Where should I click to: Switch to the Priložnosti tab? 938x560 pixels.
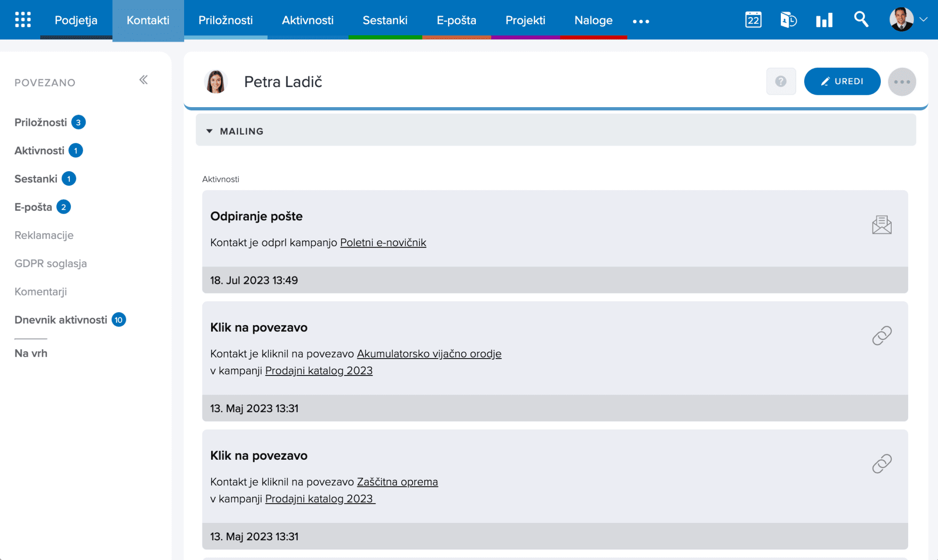pos(225,20)
